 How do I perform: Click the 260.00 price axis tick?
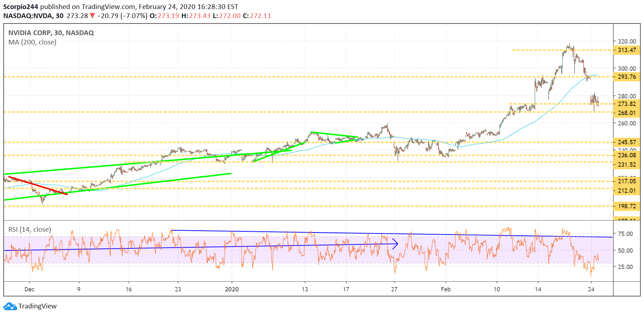pyautogui.click(x=627, y=123)
